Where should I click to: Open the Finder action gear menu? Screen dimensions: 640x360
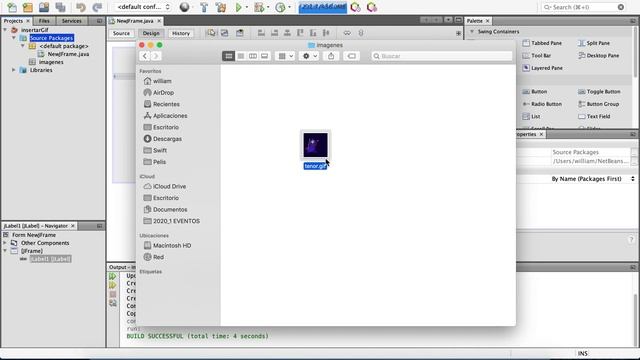click(310, 56)
